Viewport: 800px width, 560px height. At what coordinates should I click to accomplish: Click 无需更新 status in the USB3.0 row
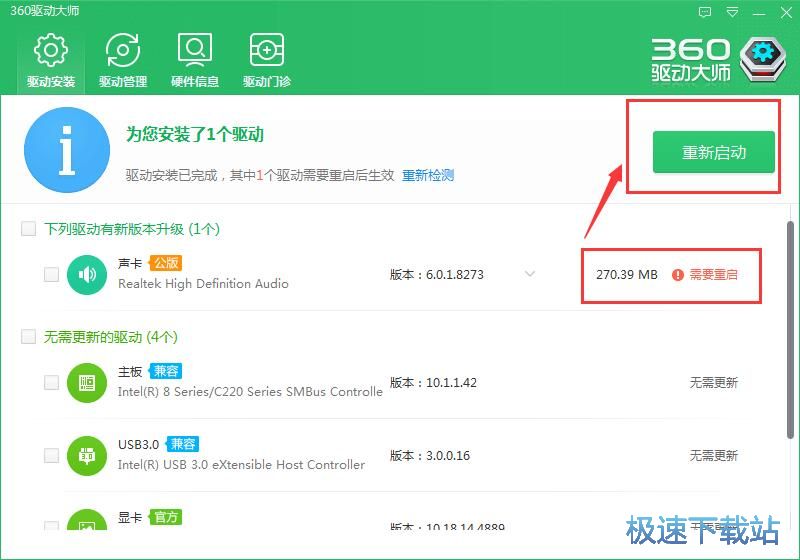[x=713, y=455]
